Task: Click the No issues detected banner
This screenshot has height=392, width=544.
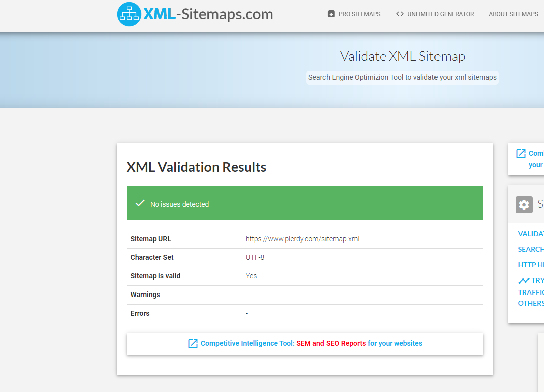Action: pyautogui.click(x=180, y=204)
